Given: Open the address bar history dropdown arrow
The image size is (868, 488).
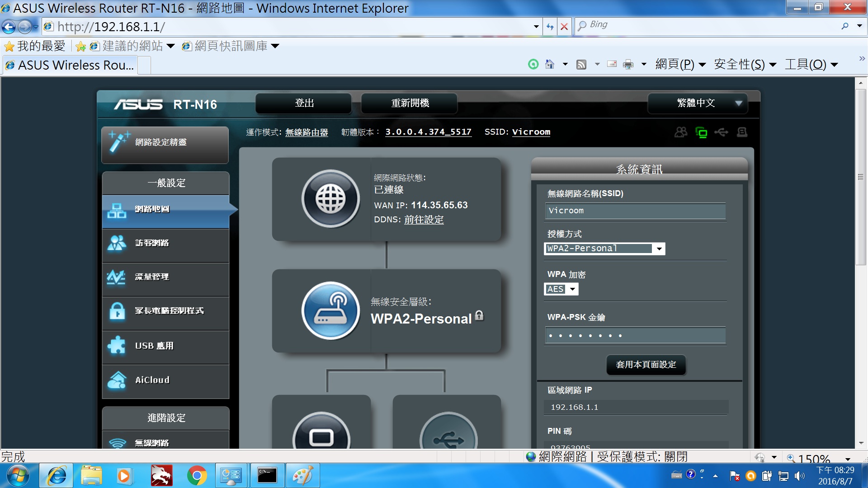Looking at the screenshot, I should [536, 27].
